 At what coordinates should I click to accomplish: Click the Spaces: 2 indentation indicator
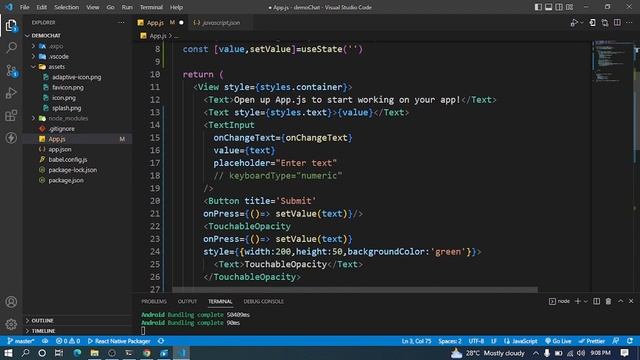point(450,341)
